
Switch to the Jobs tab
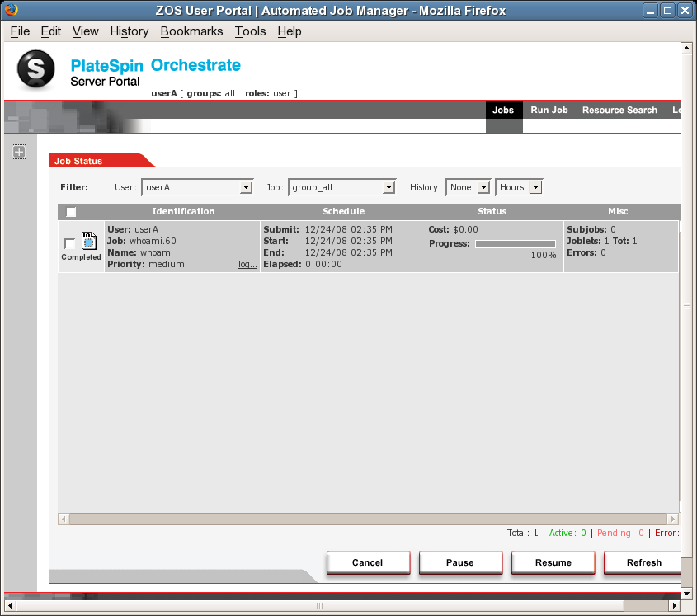pos(504,111)
